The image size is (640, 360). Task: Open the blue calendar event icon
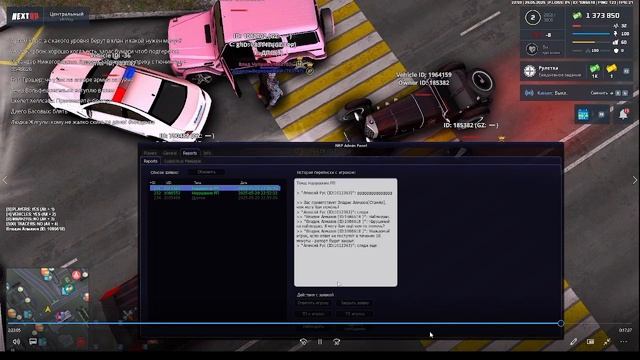(583, 115)
